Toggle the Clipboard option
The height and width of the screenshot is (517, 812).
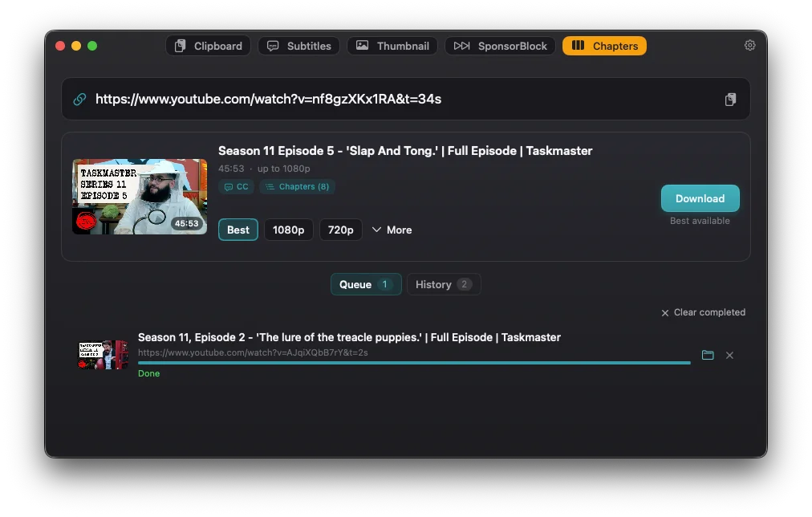pos(208,46)
